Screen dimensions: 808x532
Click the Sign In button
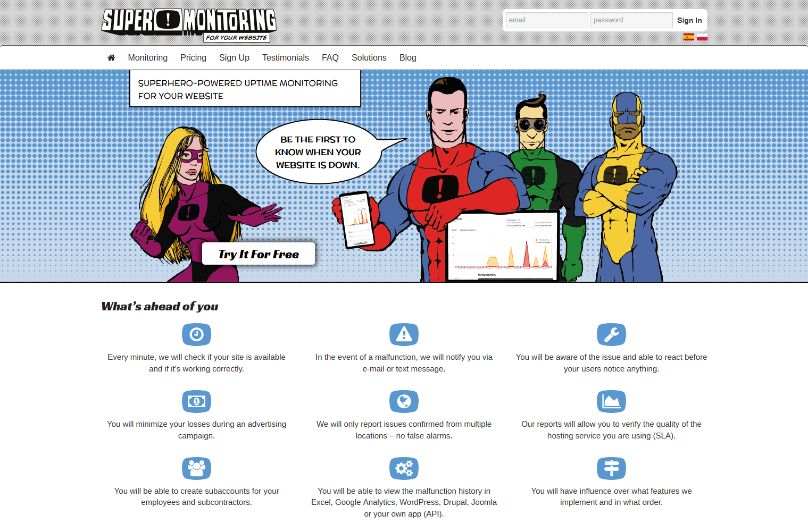tap(689, 20)
